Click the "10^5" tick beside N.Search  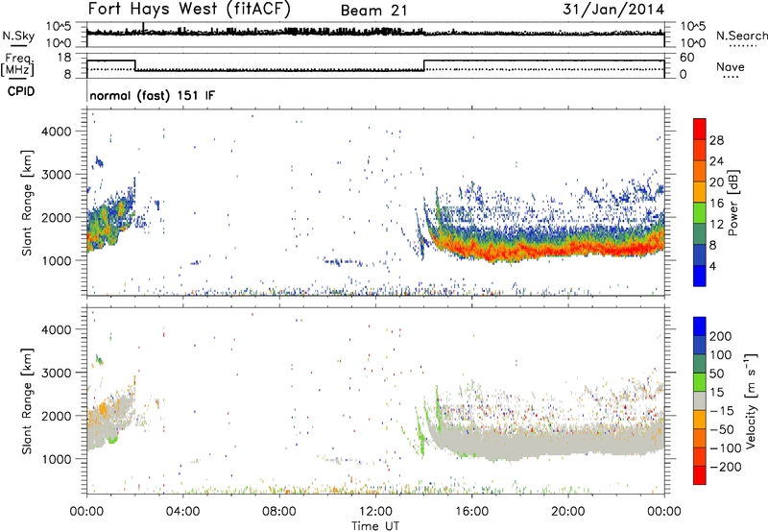[x=693, y=27]
